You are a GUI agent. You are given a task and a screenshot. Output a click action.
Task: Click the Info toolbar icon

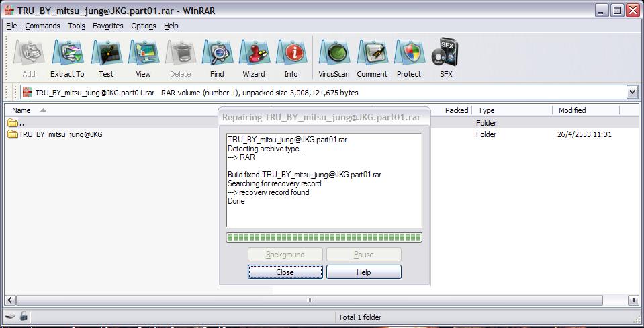point(291,53)
